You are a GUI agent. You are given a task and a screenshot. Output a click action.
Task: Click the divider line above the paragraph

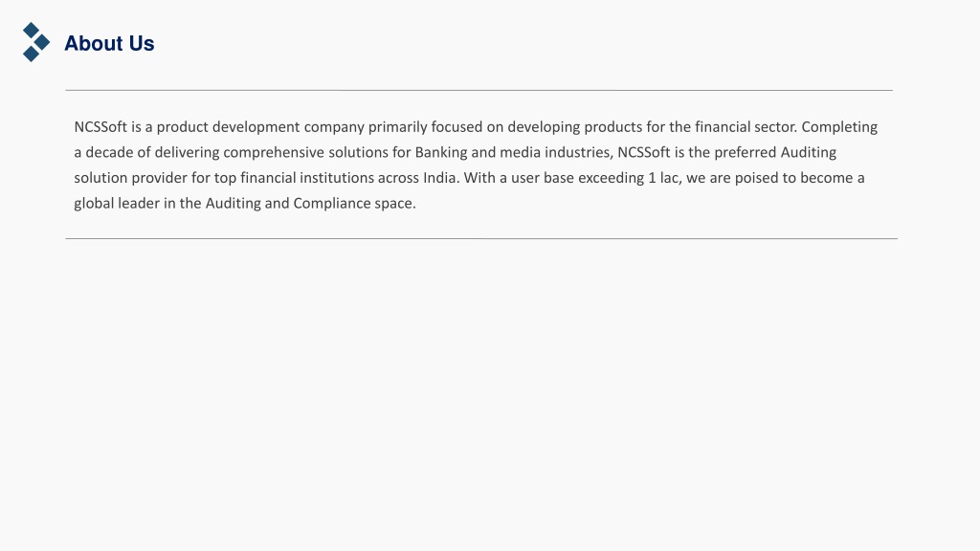pos(479,90)
